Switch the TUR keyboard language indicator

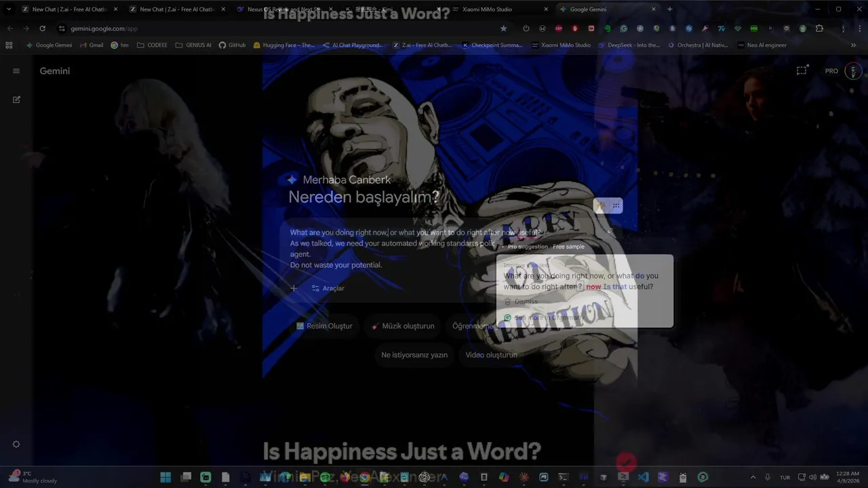pyautogui.click(x=785, y=477)
